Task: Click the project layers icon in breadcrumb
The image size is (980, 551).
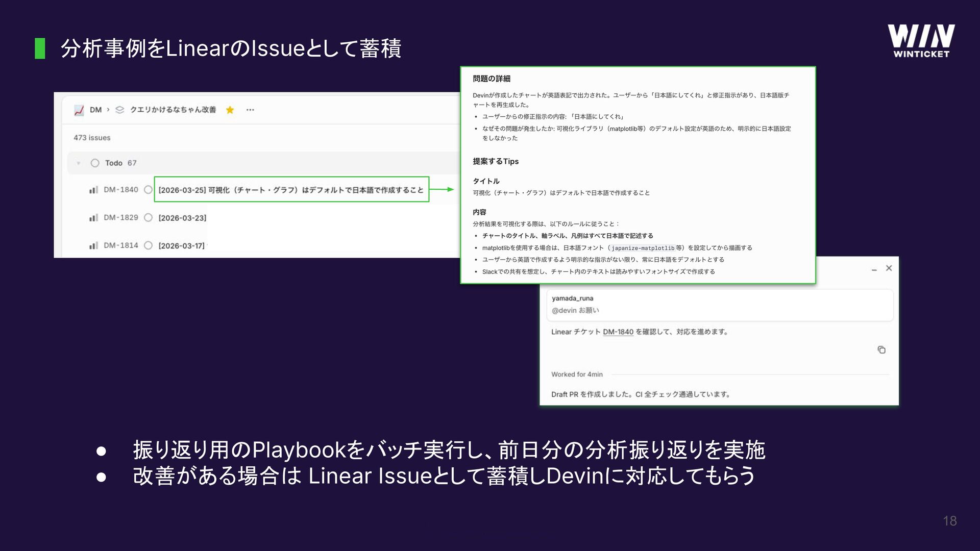Action: tap(120, 110)
